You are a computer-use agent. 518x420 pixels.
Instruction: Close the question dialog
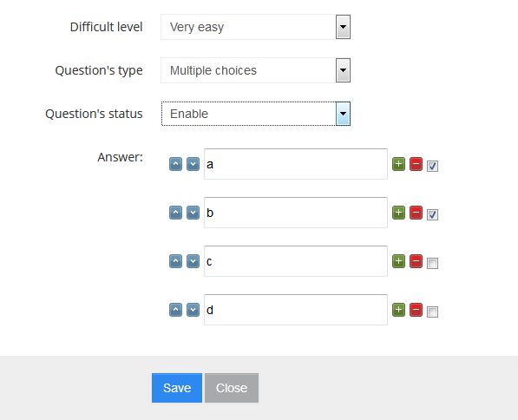tap(232, 388)
